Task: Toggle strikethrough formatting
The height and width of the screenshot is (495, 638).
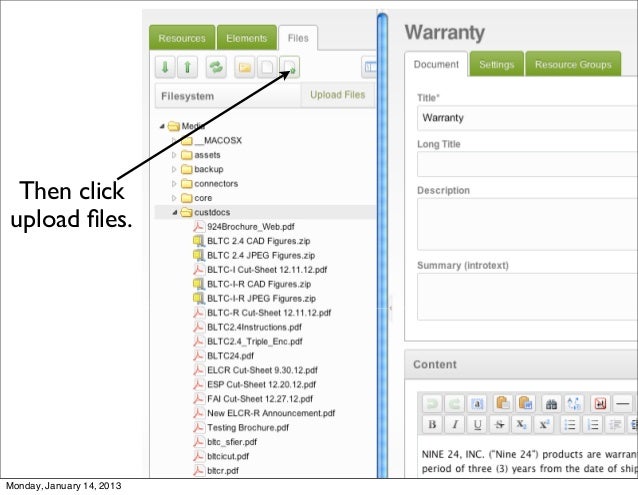Action: 499,425
